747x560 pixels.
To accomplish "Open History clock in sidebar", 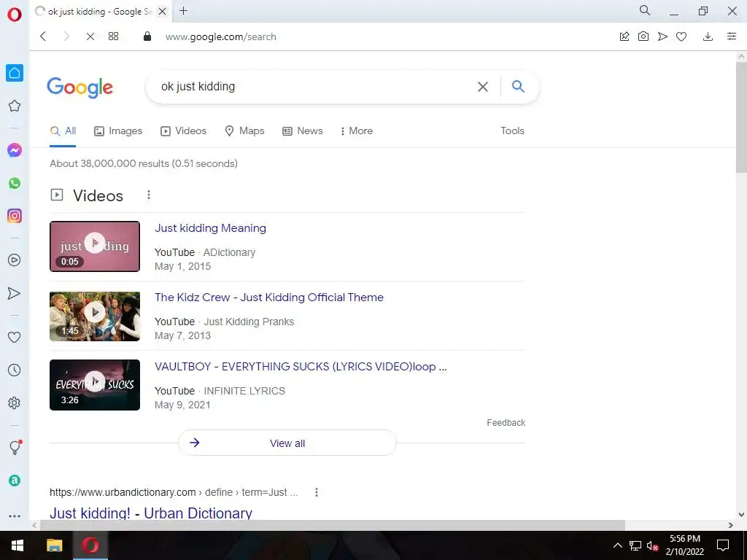I will (x=15, y=370).
